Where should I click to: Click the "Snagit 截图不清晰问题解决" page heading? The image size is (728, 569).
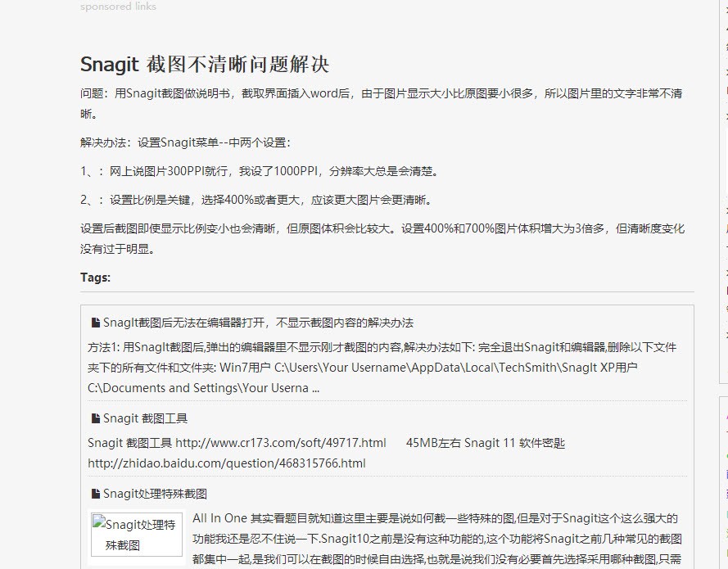(205, 65)
